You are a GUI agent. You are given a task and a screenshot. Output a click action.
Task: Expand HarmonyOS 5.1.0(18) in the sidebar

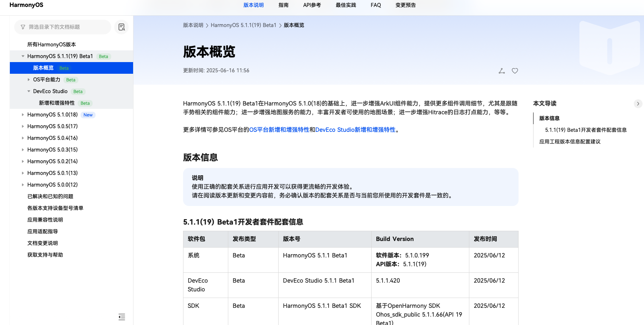tap(23, 115)
